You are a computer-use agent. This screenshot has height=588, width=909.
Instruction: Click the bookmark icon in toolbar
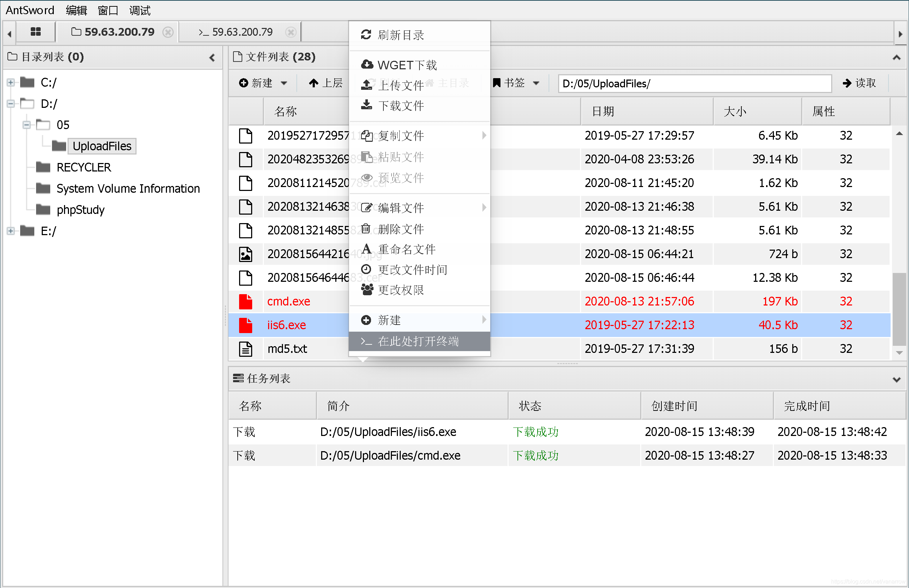pyautogui.click(x=496, y=83)
